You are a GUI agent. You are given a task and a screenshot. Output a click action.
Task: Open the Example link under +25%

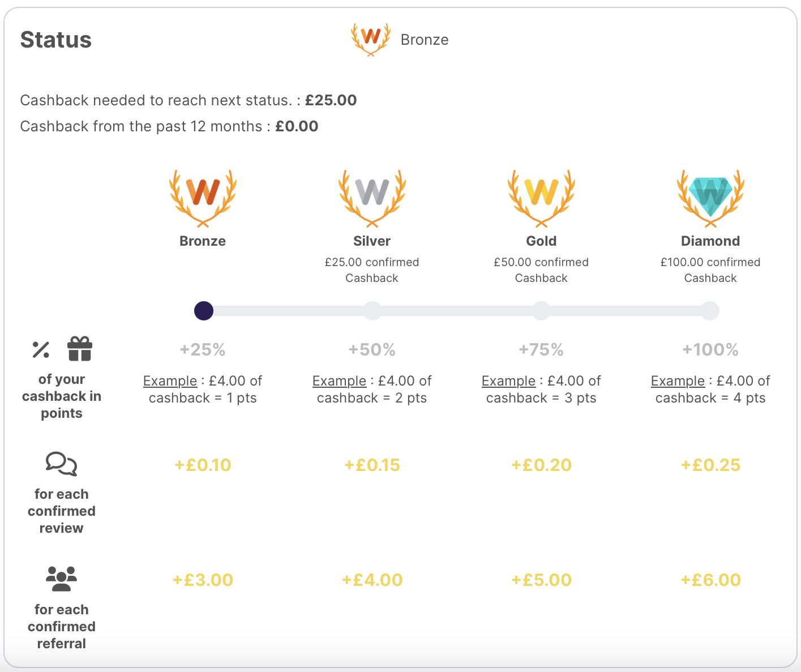pyautogui.click(x=170, y=381)
